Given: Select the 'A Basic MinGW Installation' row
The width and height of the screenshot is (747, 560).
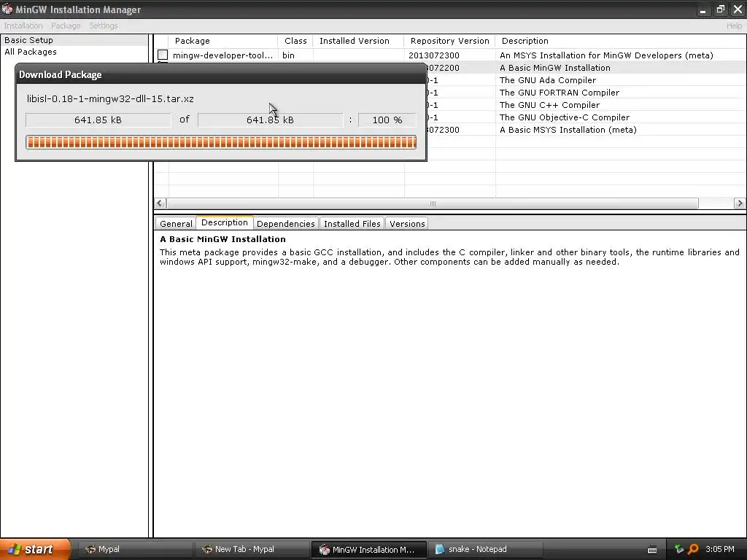Looking at the screenshot, I should point(586,68).
